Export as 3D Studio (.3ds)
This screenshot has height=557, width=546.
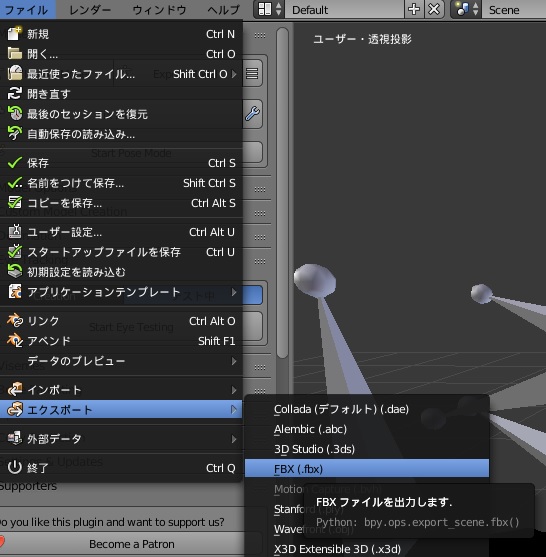coord(367,449)
